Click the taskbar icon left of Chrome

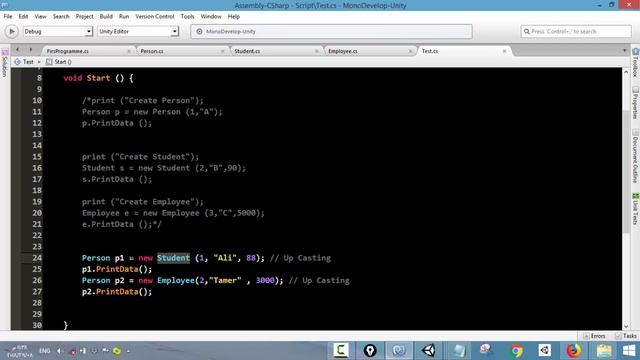tap(486, 351)
